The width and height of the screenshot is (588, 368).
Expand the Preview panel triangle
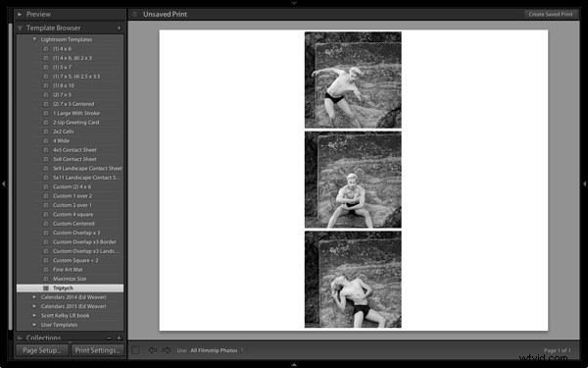[20, 15]
